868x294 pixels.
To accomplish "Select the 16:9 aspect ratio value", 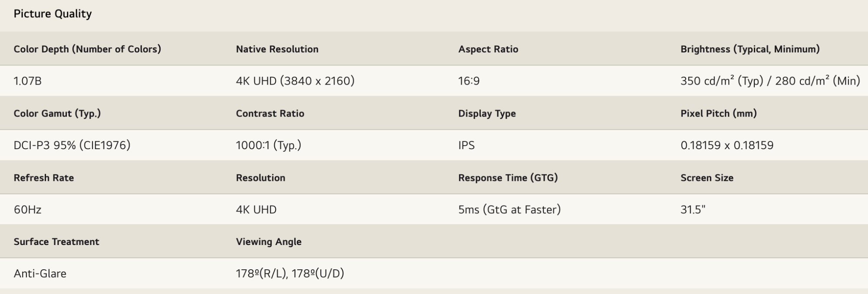I will coord(469,81).
